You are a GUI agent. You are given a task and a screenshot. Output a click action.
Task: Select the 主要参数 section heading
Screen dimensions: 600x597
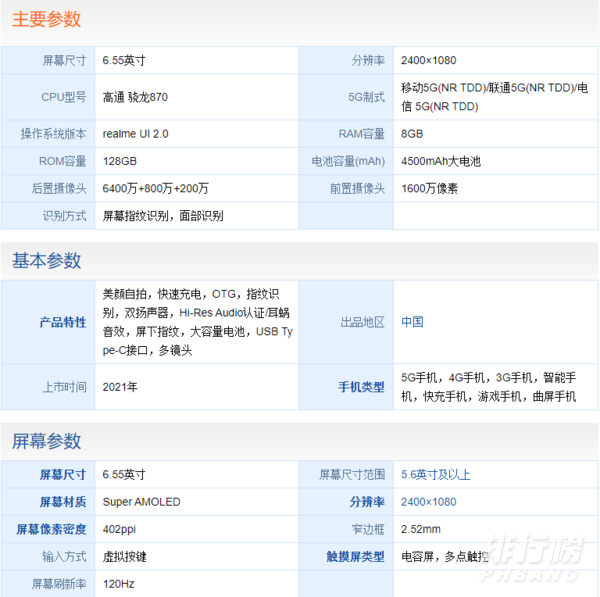click(46, 19)
